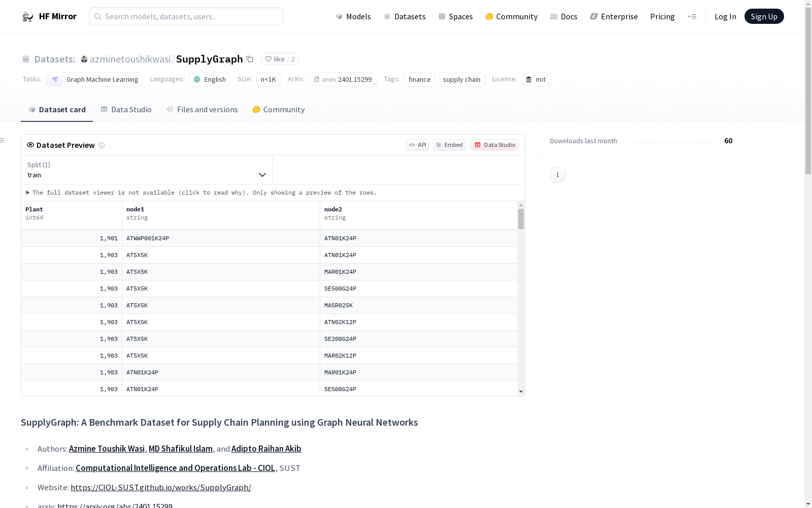Click the HF Mirror logo icon
Image resolution: width=812 pixels, height=508 pixels.
(x=28, y=17)
